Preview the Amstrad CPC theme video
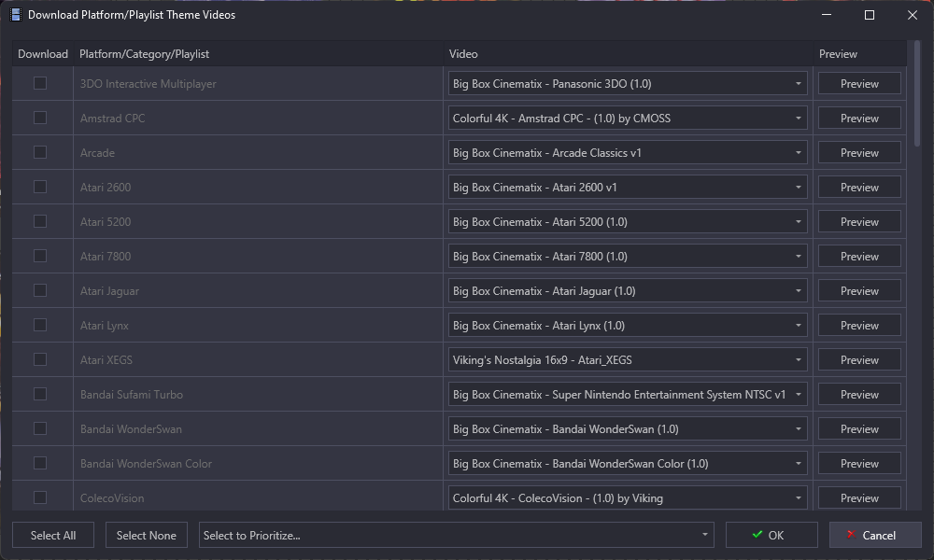 click(859, 118)
